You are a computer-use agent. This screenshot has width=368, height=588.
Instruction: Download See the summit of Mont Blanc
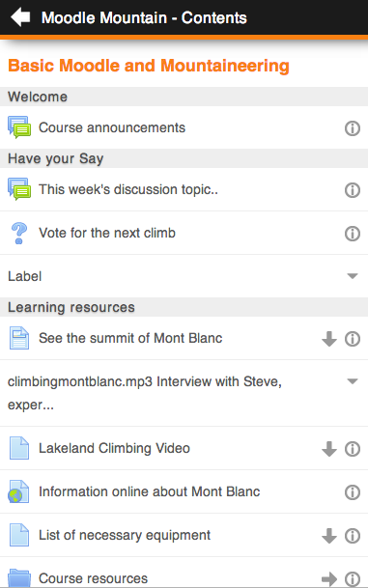329,339
